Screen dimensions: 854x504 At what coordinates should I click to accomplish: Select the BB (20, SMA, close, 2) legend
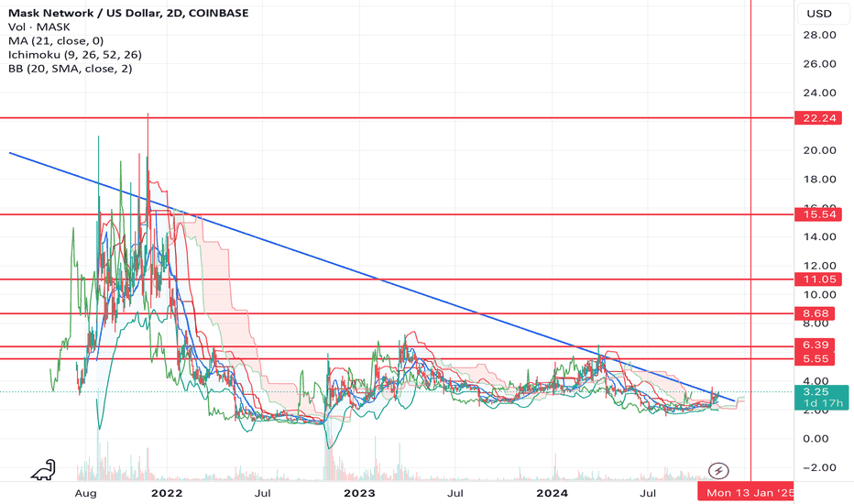click(x=70, y=69)
